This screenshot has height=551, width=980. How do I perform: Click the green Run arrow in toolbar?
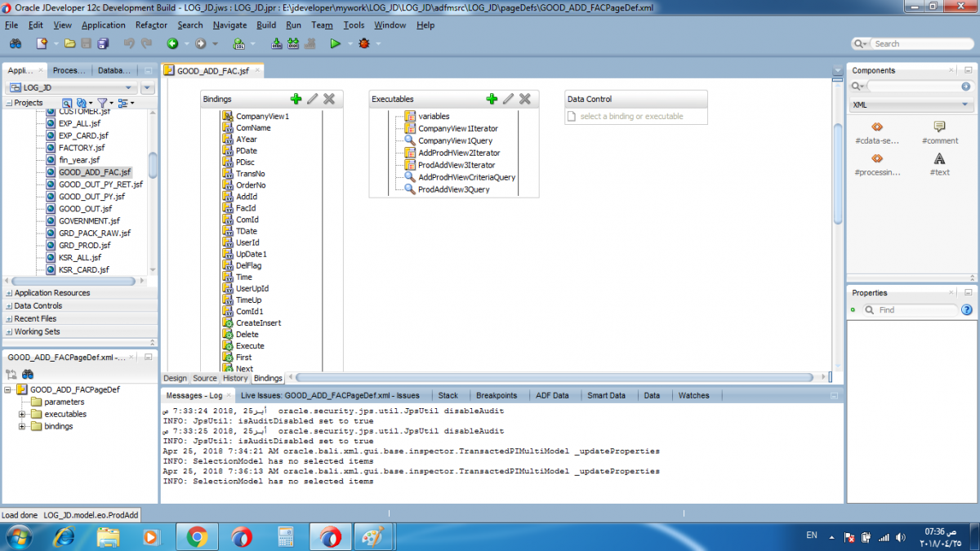tap(335, 43)
